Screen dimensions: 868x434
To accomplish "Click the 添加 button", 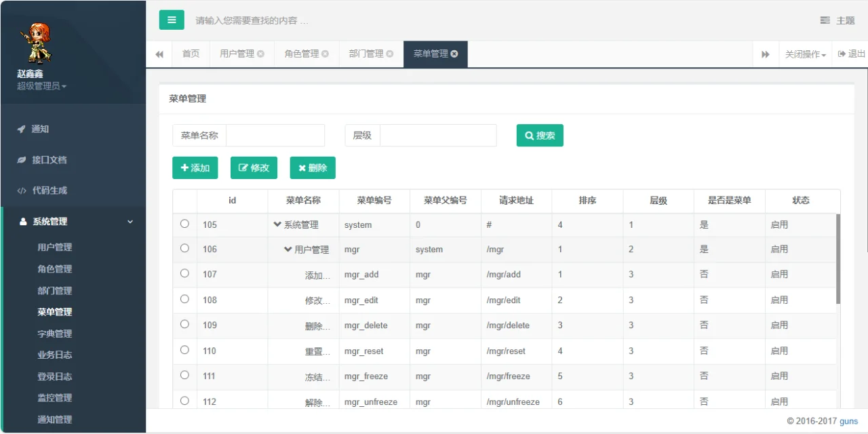I will click(x=195, y=168).
